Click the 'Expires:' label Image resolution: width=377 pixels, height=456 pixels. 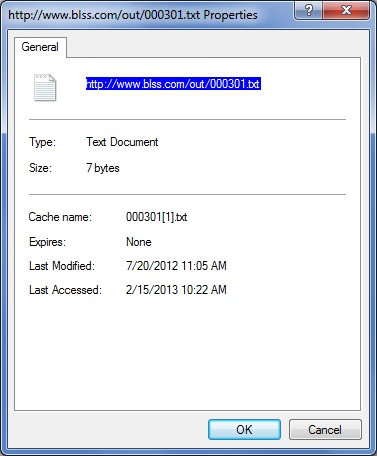pos(47,242)
